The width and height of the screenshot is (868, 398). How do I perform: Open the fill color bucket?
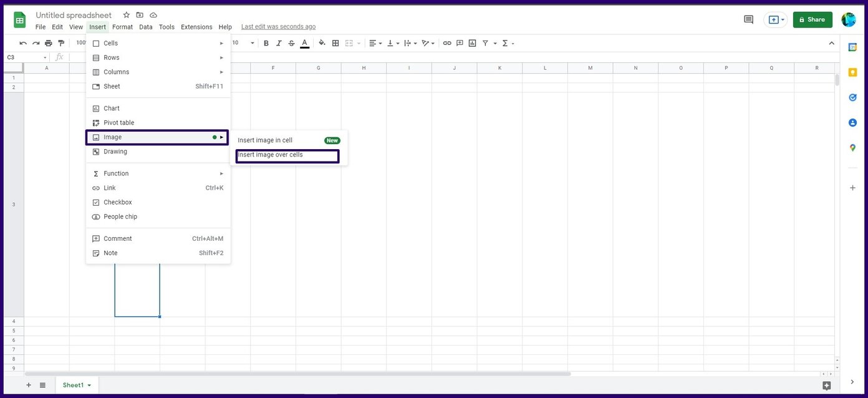coord(322,43)
